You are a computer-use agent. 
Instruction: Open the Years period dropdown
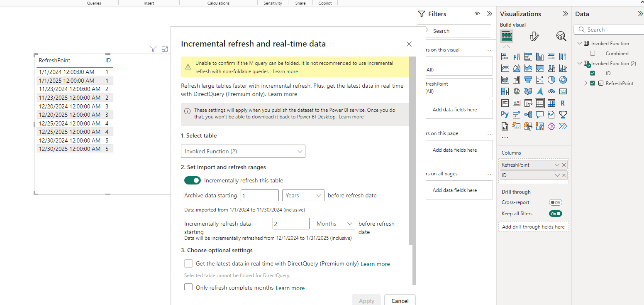(303, 195)
